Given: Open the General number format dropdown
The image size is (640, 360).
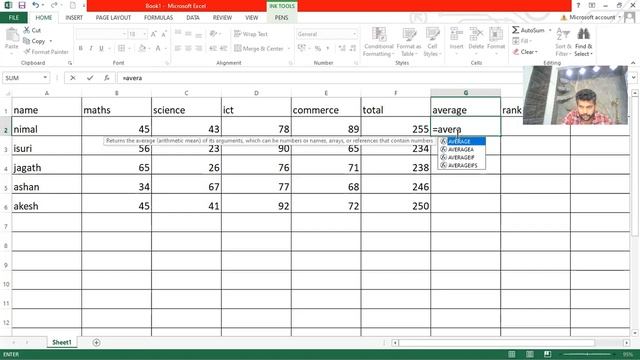Looking at the screenshot, I should tap(354, 34).
